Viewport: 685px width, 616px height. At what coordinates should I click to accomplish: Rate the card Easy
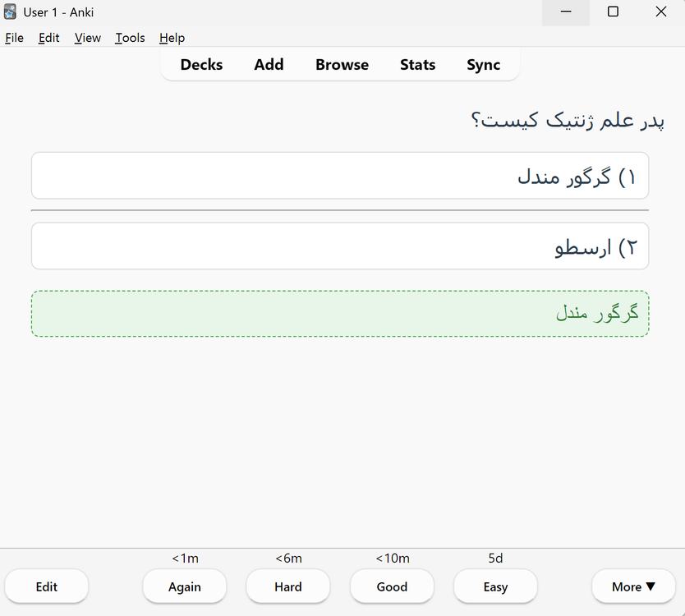495,586
